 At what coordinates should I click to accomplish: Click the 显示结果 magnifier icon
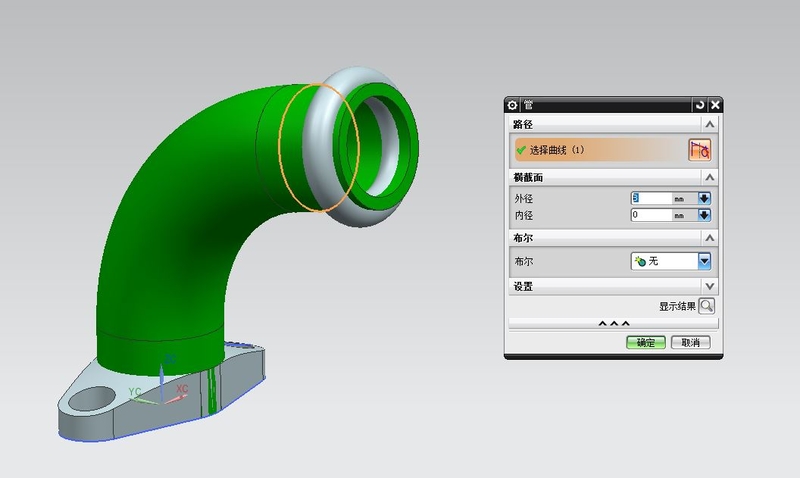click(707, 306)
